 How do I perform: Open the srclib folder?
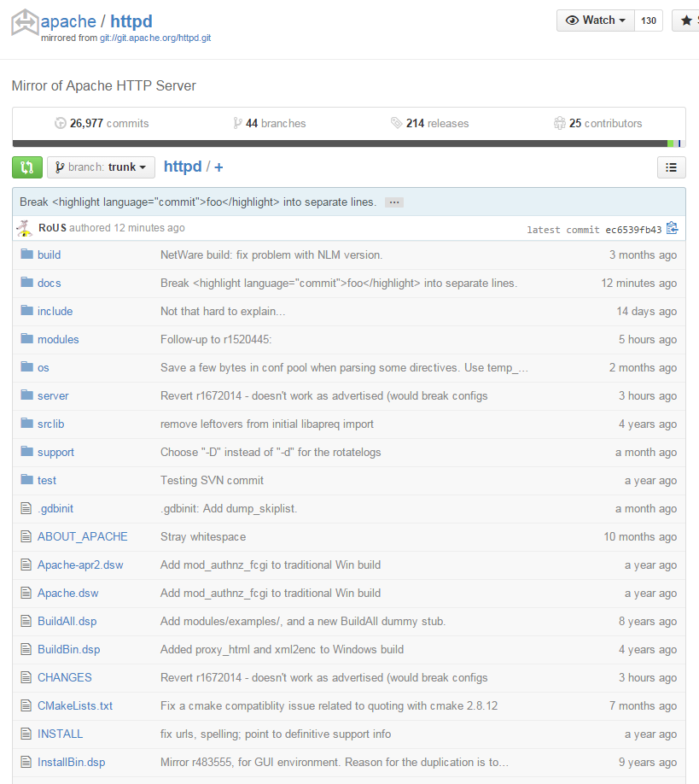click(x=51, y=424)
